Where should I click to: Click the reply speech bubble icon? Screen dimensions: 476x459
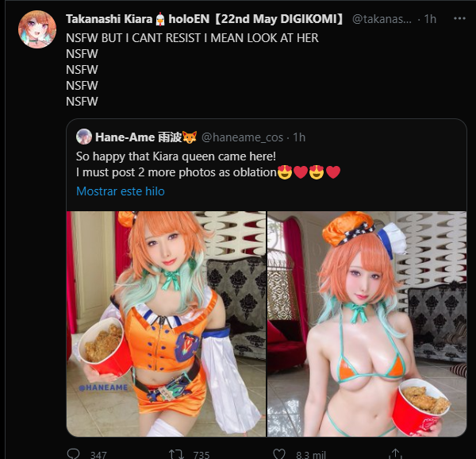coord(73,454)
